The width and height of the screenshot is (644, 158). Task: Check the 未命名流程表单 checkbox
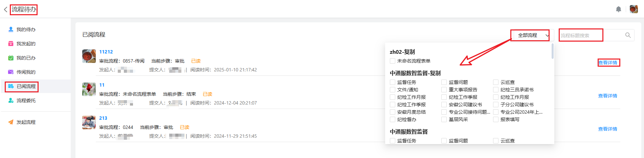(x=393, y=61)
